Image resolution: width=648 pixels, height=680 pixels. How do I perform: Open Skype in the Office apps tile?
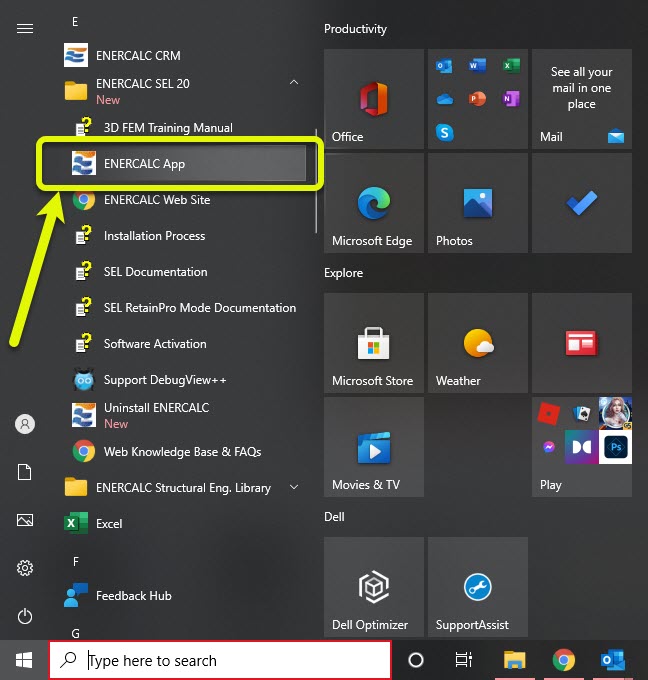[x=445, y=132]
